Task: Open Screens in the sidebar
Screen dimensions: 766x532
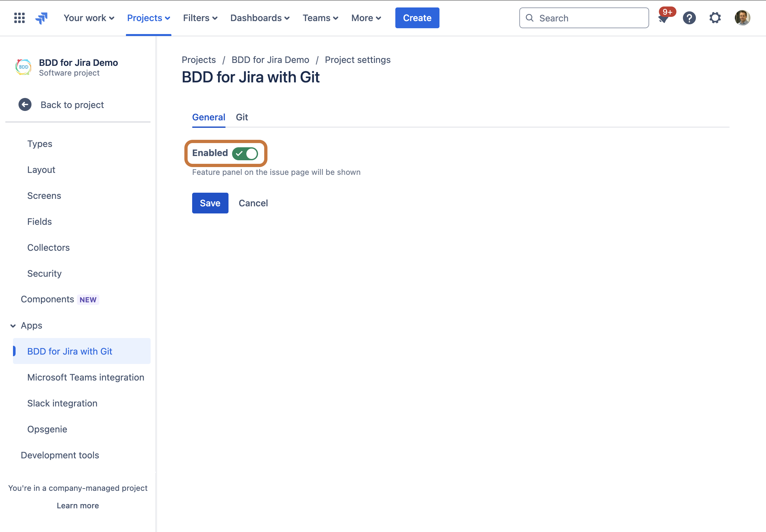Action: [44, 196]
